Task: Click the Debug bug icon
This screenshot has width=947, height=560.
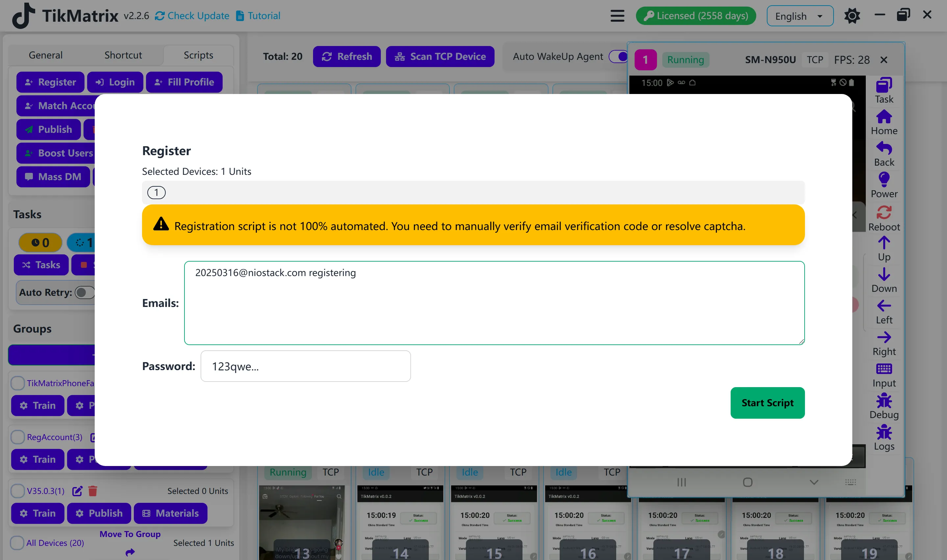Action: (x=884, y=401)
